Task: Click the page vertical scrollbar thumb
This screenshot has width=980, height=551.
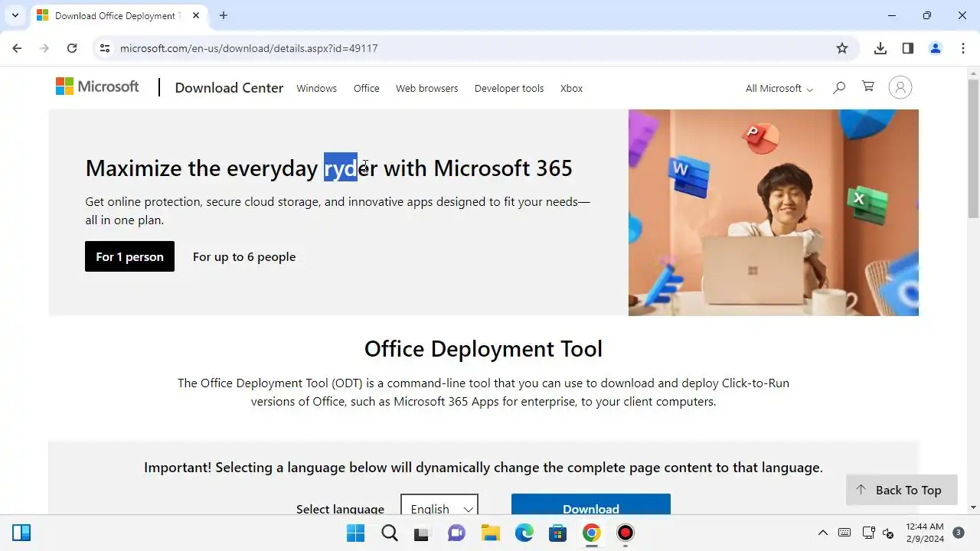Action: (974, 149)
